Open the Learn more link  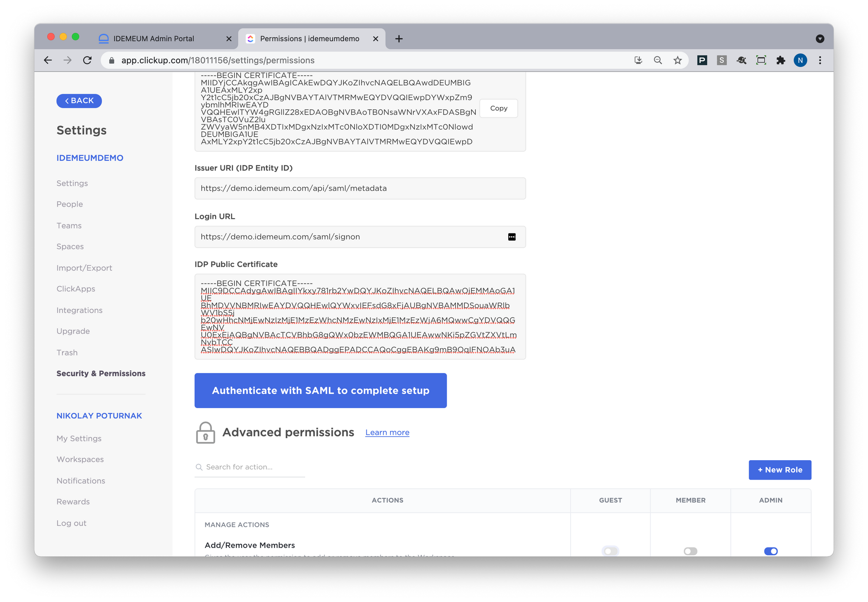coord(387,432)
